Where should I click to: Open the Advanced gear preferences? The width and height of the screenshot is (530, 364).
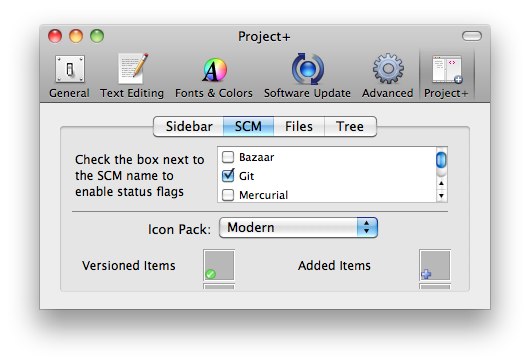click(388, 76)
